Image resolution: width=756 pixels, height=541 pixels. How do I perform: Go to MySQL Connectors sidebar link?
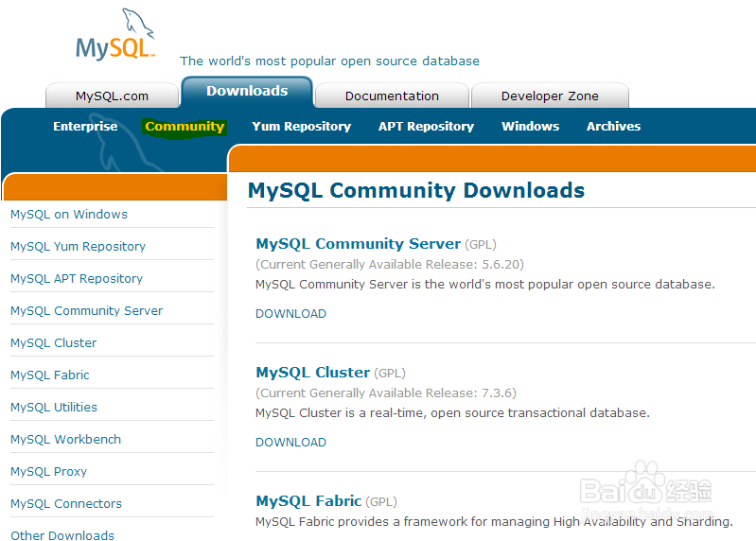pyautogui.click(x=66, y=504)
